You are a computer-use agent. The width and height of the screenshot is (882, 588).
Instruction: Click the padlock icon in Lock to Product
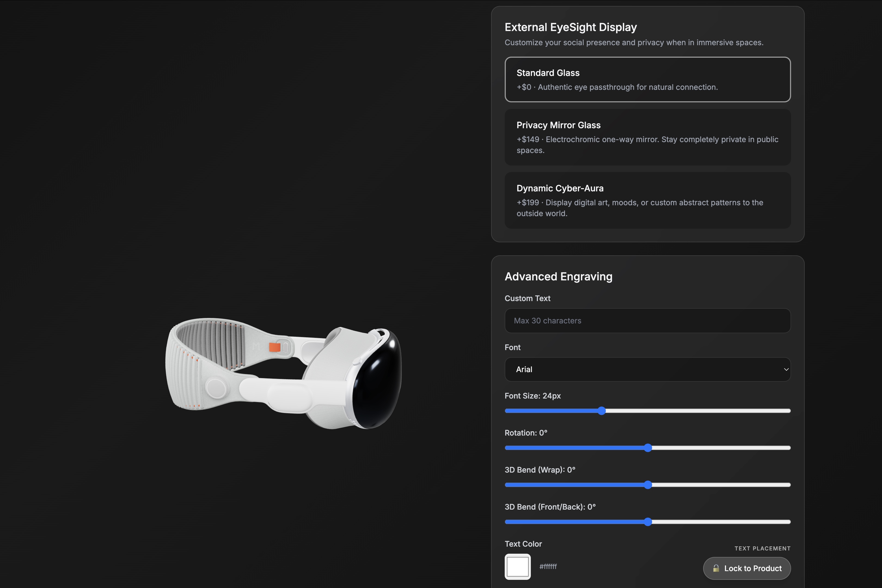(716, 568)
